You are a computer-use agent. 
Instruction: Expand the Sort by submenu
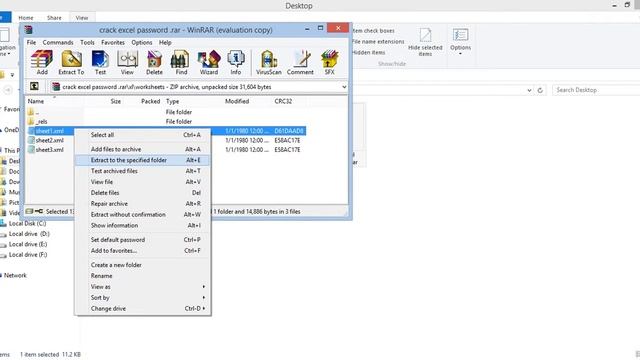pos(203,298)
